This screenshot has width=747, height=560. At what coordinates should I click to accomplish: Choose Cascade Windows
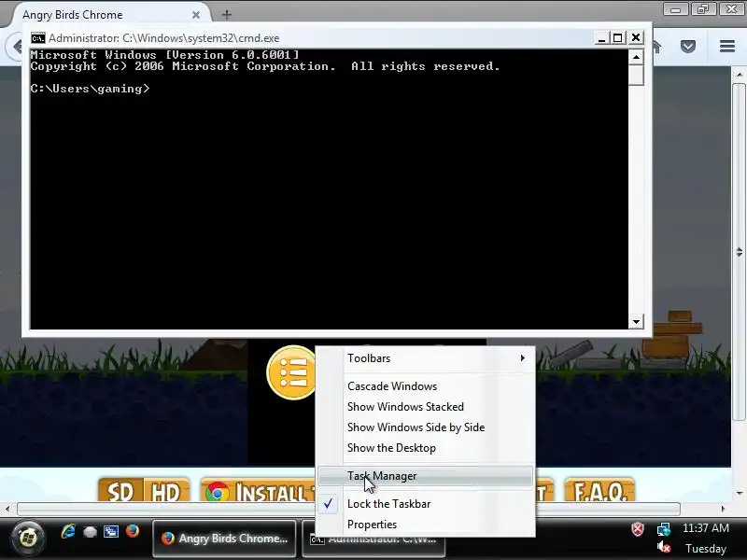(x=425, y=386)
